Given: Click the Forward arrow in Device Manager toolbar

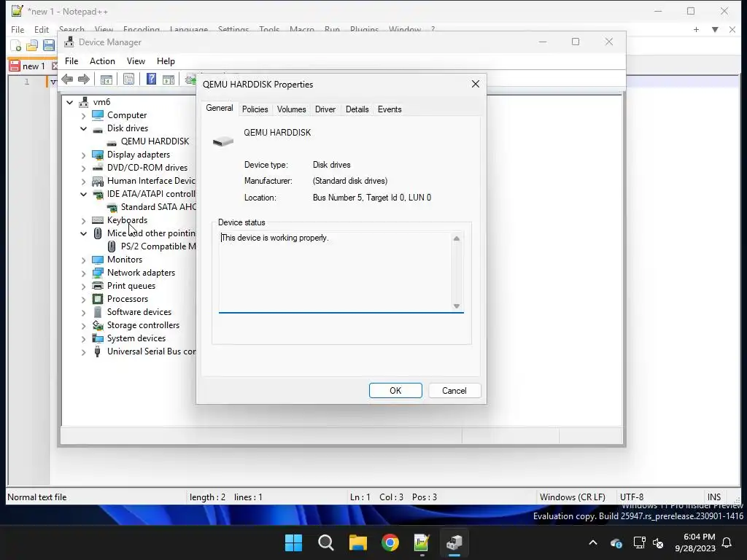Looking at the screenshot, I should 84,79.
